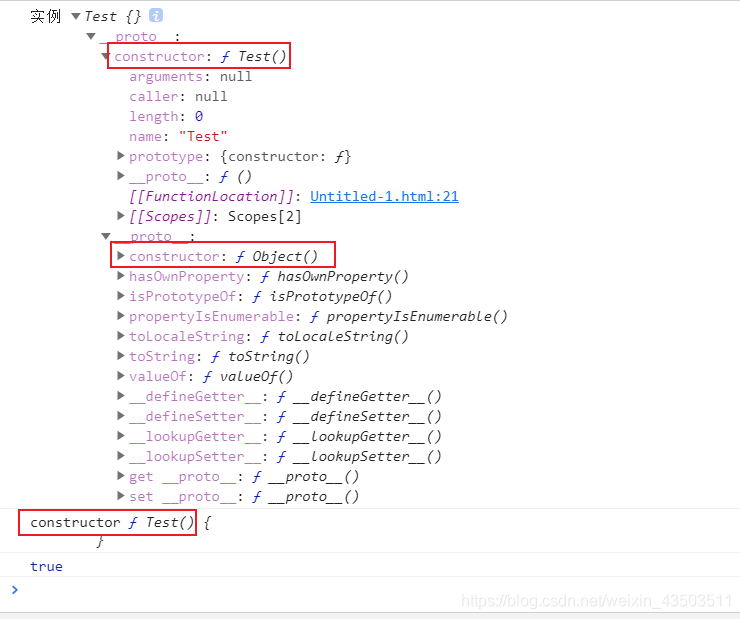Collapse the constructor: f Test() node

(x=105, y=57)
